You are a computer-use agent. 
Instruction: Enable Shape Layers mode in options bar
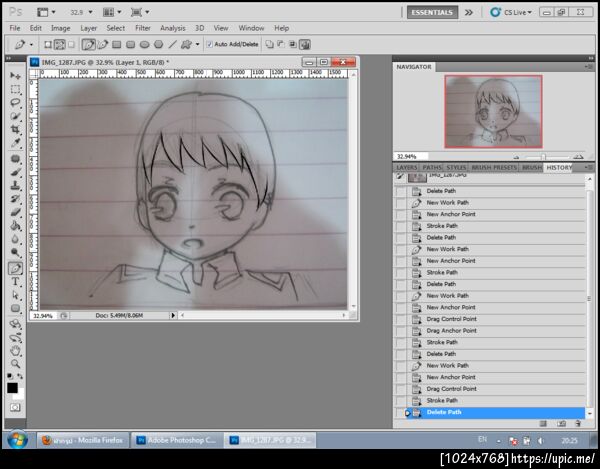pyautogui.click(x=48, y=44)
